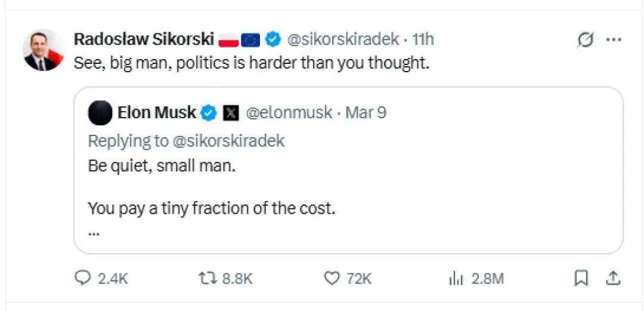The width and height of the screenshot is (644, 311).
Task: Click the 11h timestamp
Action: pyautogui.click(x=423, y=39)
